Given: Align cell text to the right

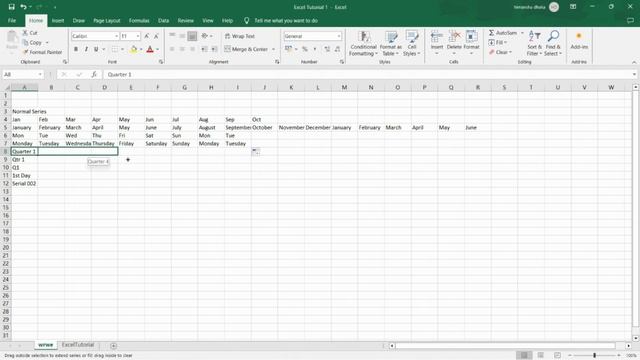Looking at the screenshot, I should 192,49.
